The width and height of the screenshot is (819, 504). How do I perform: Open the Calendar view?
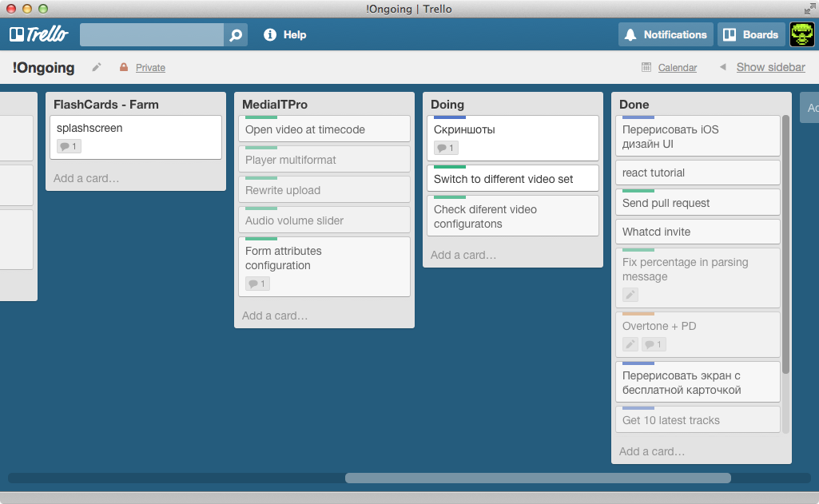click(677, 68)
